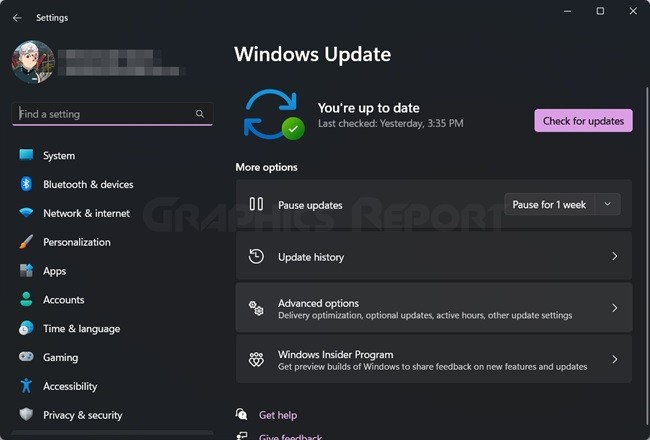The height and width of the screenshot is (440, 650).
Task: Click the Privacy & security shield icon
Action: (26, 414)
